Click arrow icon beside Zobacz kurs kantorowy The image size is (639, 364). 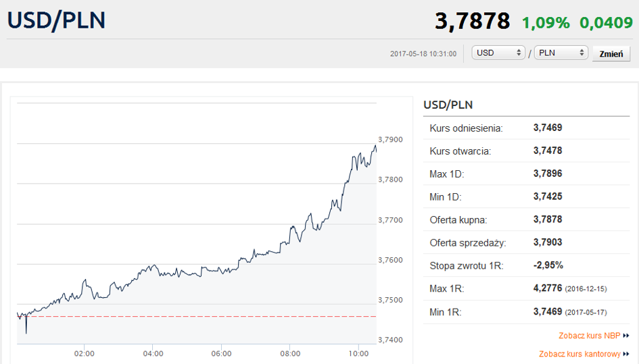(626, 354)
